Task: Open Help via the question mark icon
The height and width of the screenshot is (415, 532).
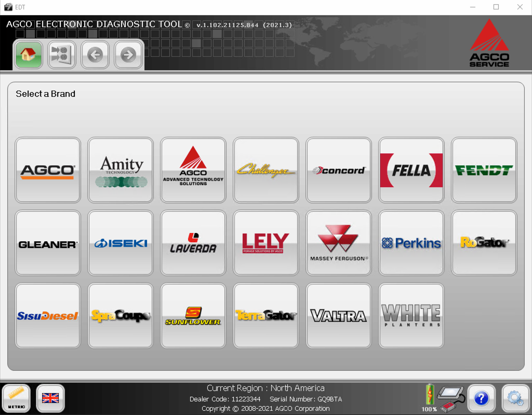Action: (482, 398)
